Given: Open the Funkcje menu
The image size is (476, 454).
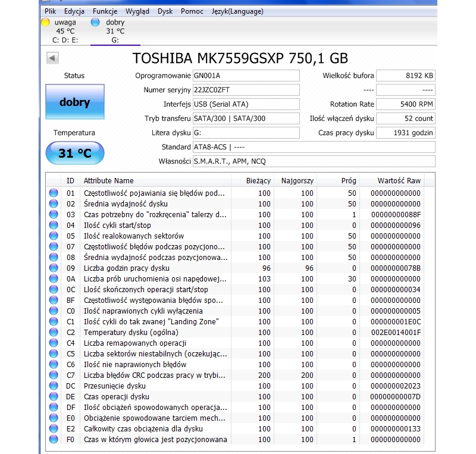Looking at the screenshot, I should (105, 11).
